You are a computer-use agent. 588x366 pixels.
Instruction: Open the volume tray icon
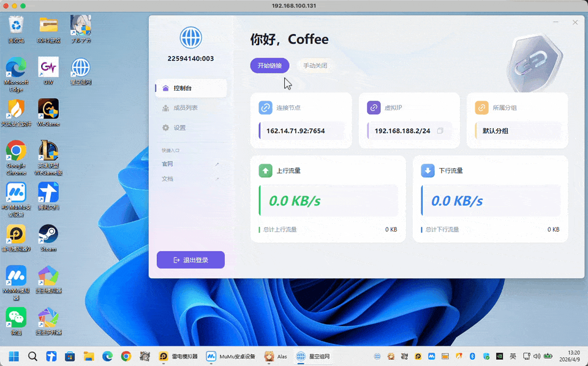pyautogui.click(x=537, y=356)
